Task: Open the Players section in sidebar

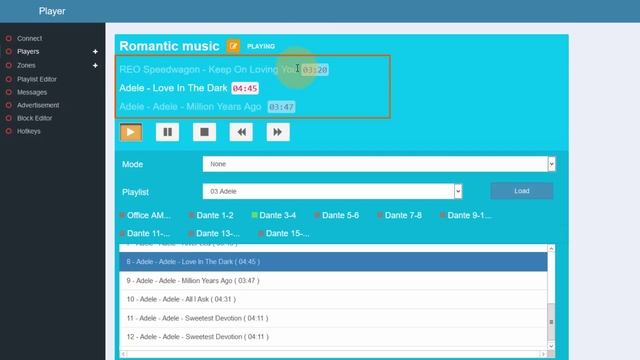Action: click(28, 51)
